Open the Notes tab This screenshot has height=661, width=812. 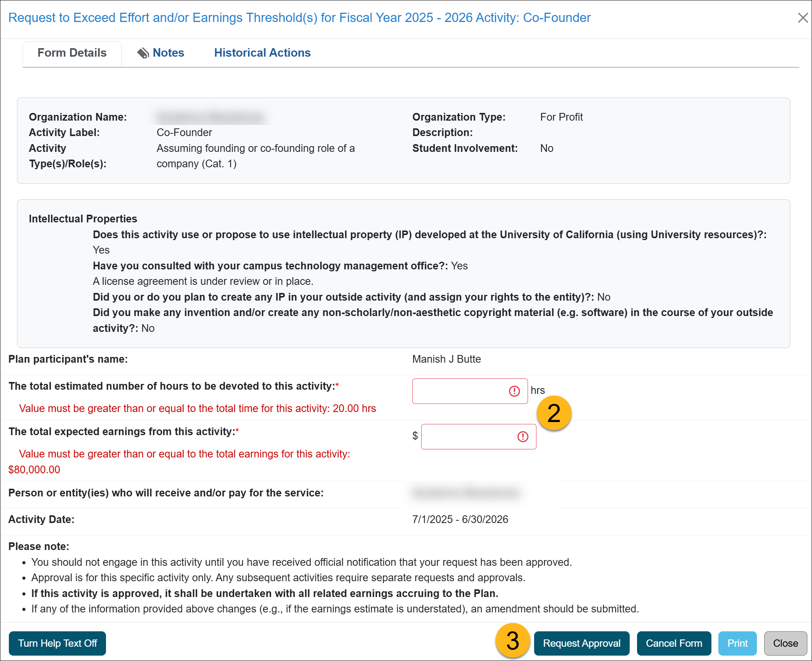coord(168,53)
